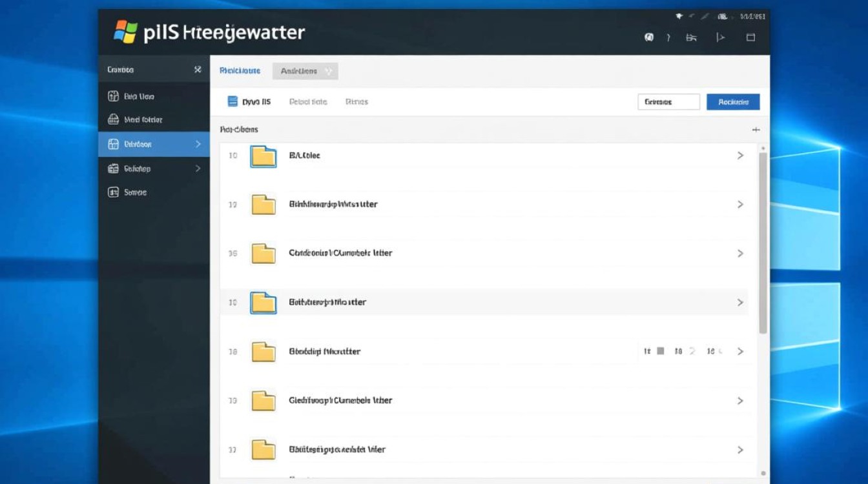Click the folder icon in the first list row

point(263,156)
